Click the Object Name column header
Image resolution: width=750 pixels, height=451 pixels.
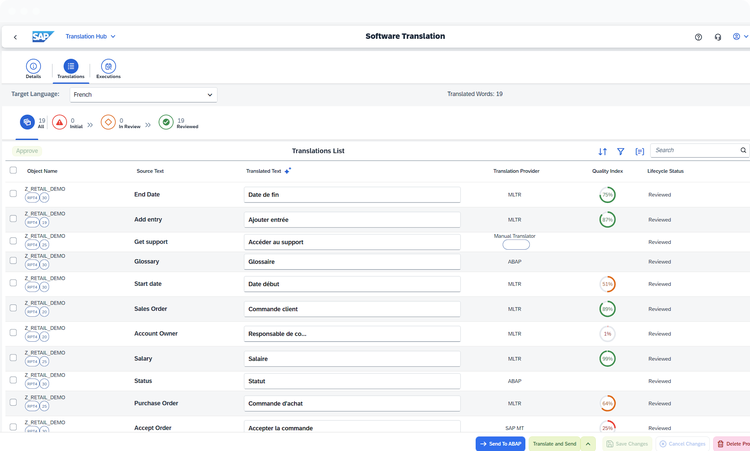[x=42, y=171]
